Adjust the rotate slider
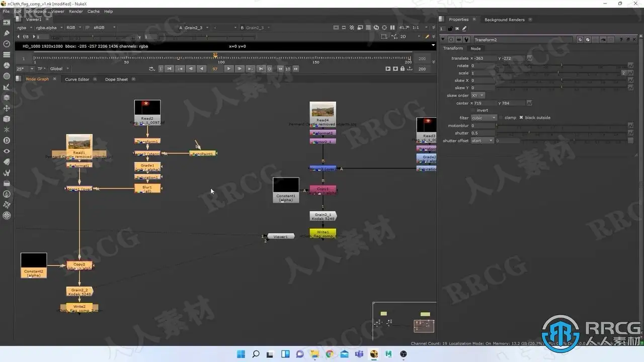 [561, 66]
